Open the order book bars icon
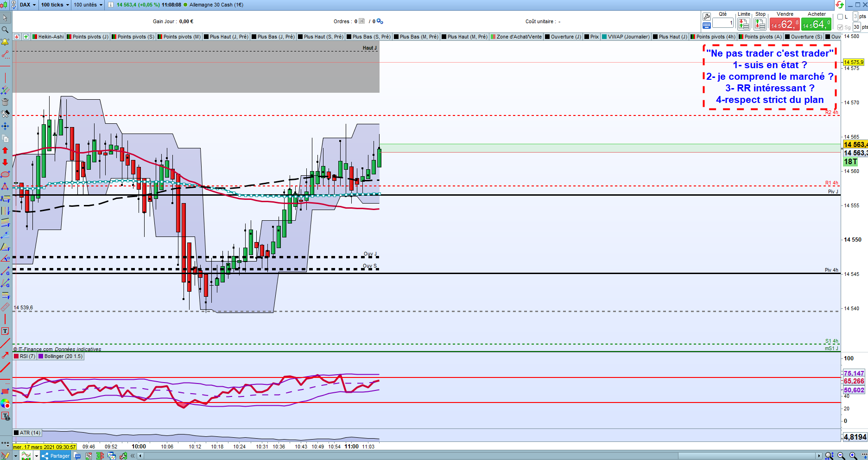Viewport: 868px width, 460px height. point(100,456)
